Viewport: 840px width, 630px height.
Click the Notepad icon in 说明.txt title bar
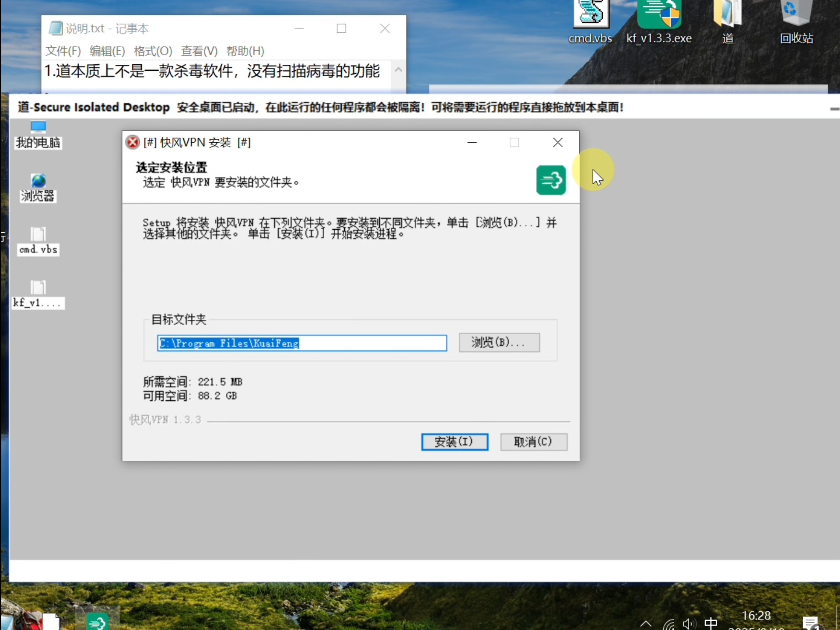55,28
